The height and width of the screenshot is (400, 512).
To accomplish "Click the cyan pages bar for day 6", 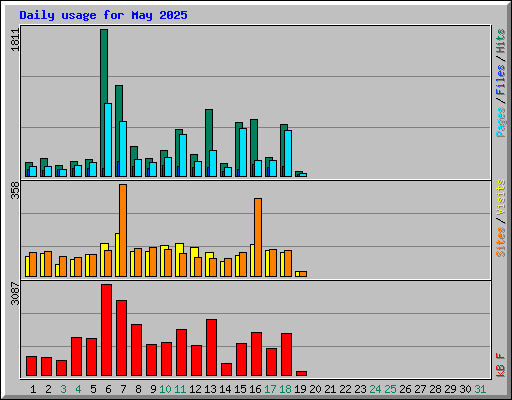I will tap(108, 140).
